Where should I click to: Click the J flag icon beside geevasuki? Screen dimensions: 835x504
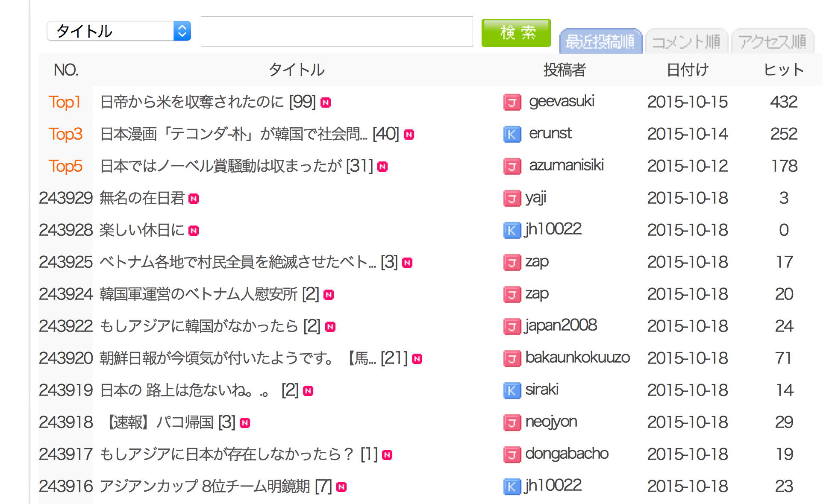(512, 103)
